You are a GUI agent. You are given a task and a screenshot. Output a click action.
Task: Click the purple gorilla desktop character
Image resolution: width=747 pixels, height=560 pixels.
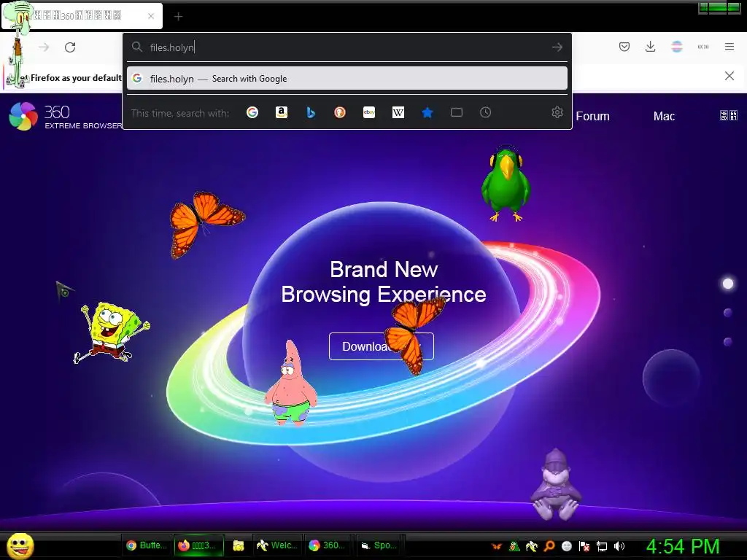pos(556,484)
